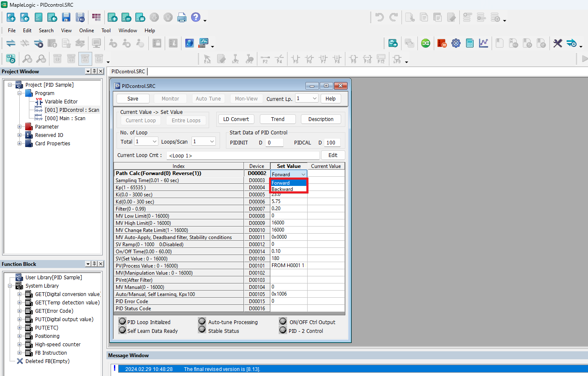Click the Save All toolbar icon
Image resolution: width=588 pixels, height=376 pixels.
(x=80, y=17)
